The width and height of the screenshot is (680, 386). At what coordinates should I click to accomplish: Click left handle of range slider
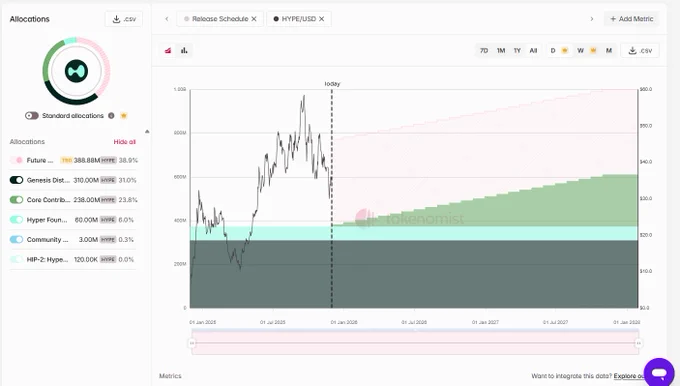pyautogui.click(x=192, y=343)
